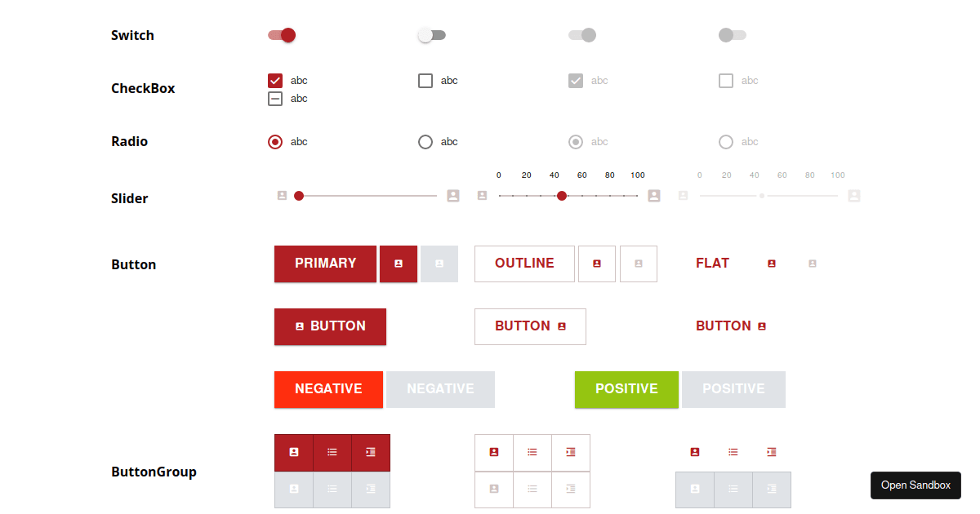This screenshot has width=980, height=514.
Task: Check the indeterminate abc checkbox
Action: click(275, 99)
